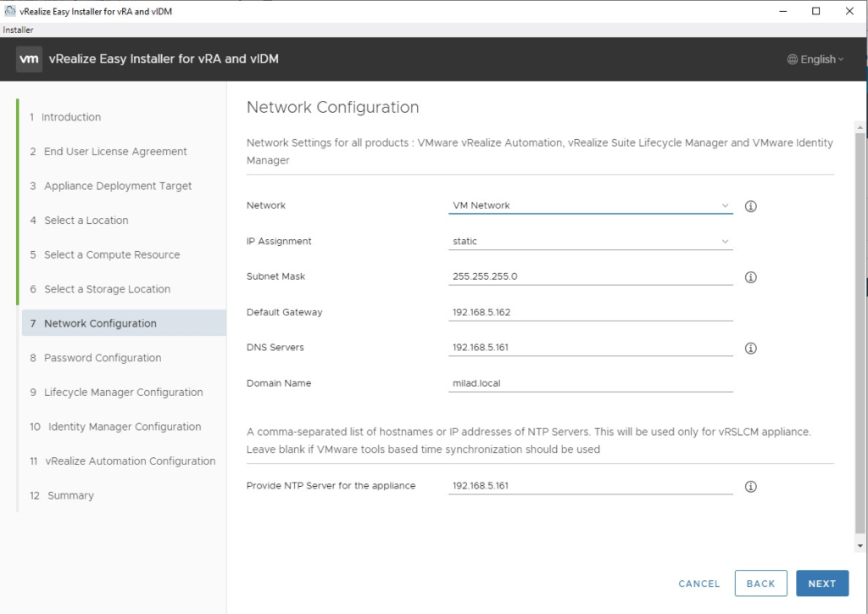Select step 8 Password Configuration

[x=96, y=358]
